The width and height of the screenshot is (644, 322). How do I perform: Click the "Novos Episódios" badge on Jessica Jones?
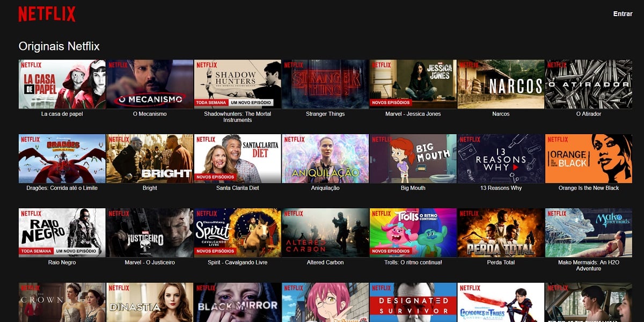pos(391,103)
